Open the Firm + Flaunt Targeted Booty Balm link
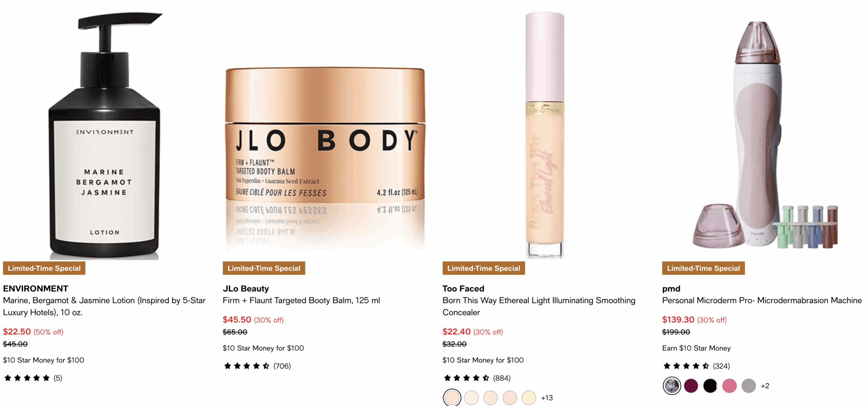This screenshot has height=406, width=868. click(x=301, y=300)
